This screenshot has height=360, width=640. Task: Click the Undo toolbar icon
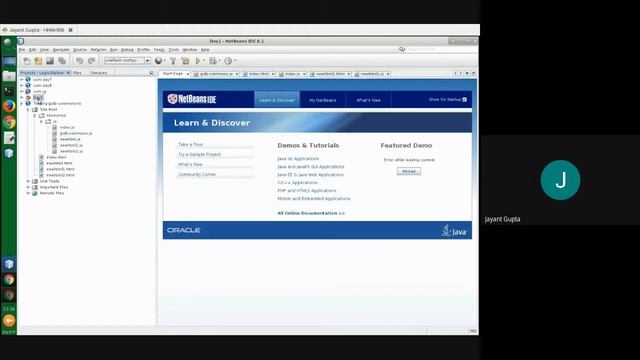click(x=80, y=61)
